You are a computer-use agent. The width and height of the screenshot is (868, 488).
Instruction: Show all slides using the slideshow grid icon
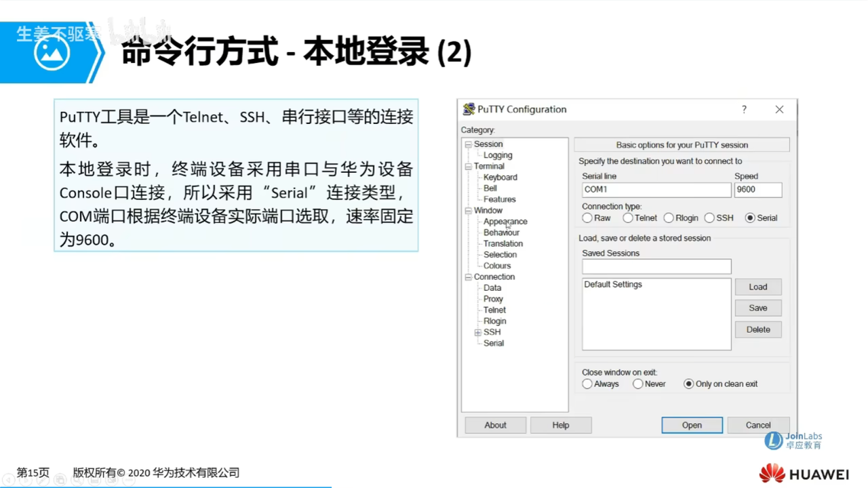[x=60, y=480]
